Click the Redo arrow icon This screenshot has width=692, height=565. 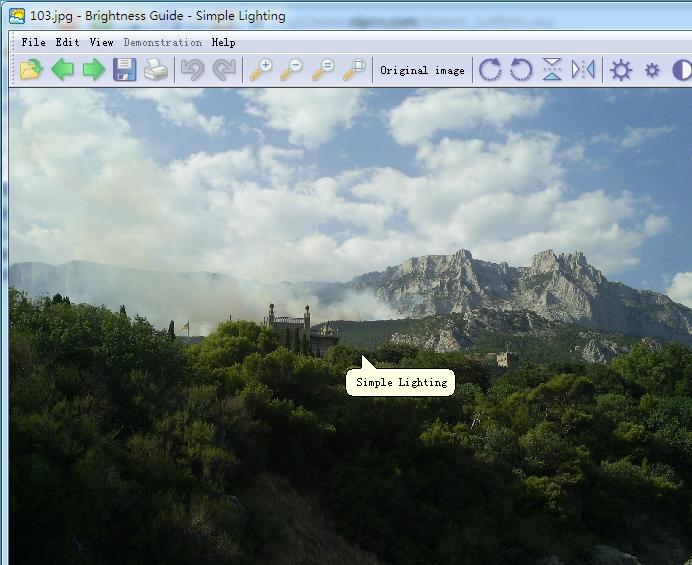224,70
